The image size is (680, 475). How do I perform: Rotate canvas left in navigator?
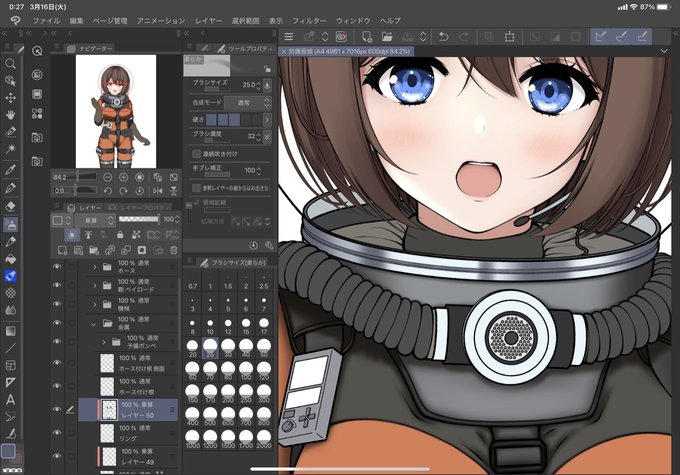108,191
